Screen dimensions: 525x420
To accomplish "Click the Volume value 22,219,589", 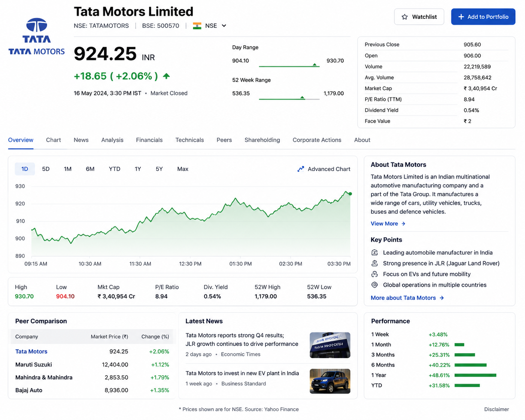I will [x=477, y=67].
